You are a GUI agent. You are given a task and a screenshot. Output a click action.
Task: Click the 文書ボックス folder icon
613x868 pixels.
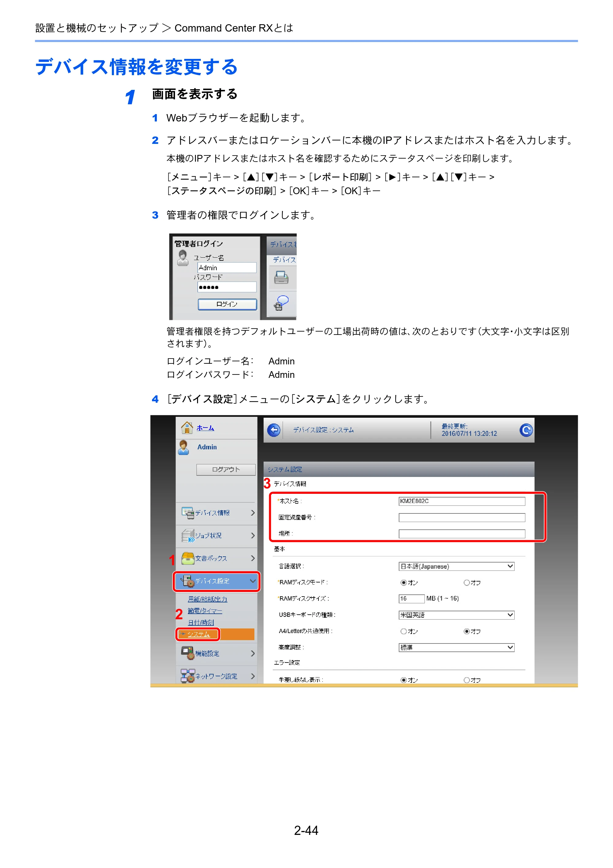(188, 558)
